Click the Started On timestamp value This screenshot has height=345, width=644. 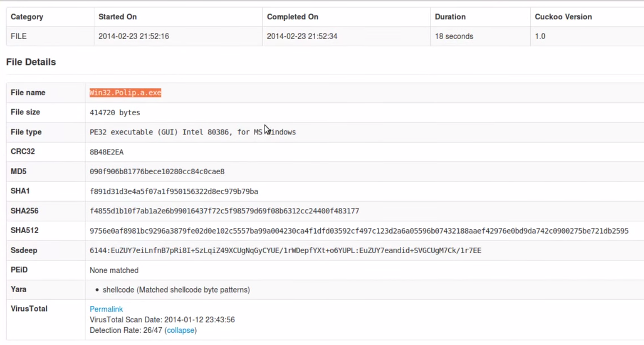[133, 36]
